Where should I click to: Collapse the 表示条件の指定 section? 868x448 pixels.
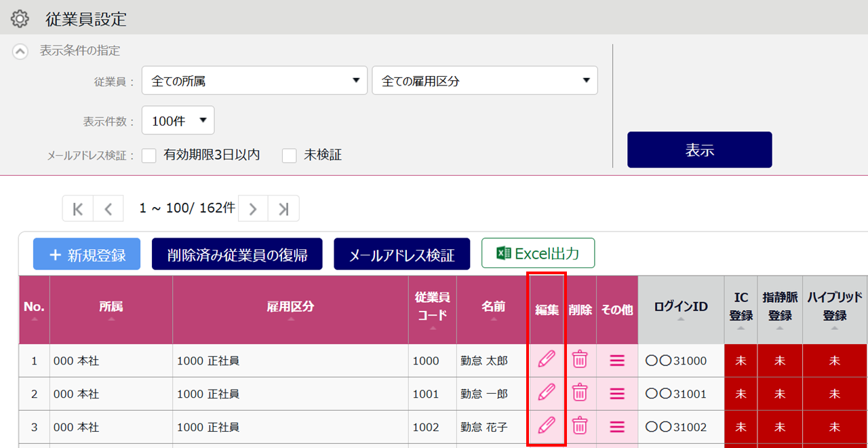pyautogui.click(x=21, y=51)
